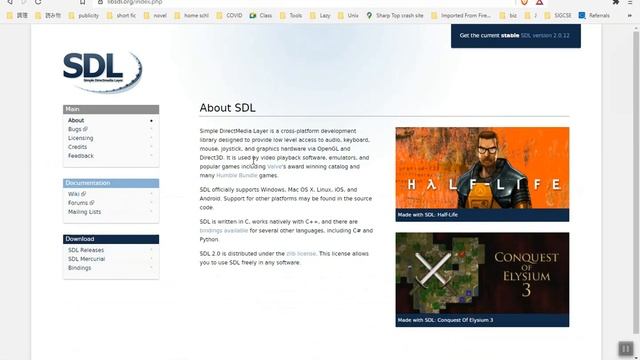The height and width of the screenshot is (360, 640).
Task: Click the Conquest of Elysium 3 image
Action: point(482,273)
